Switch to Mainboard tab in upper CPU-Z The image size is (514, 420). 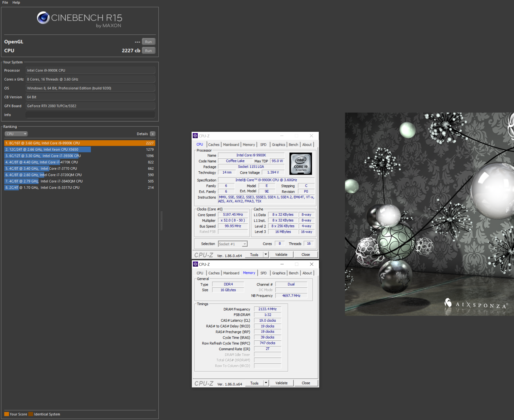(x=231, y=145)
